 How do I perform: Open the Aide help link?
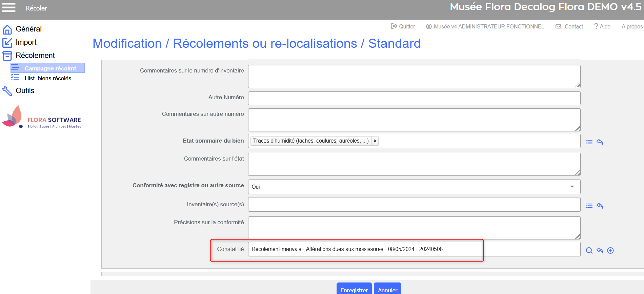(602, 26)
